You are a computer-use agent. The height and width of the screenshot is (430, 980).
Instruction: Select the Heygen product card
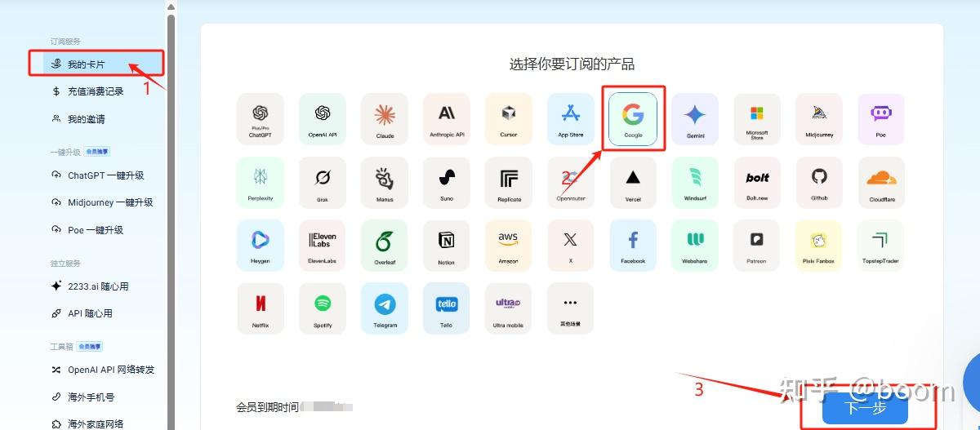[x=261, y=246]
